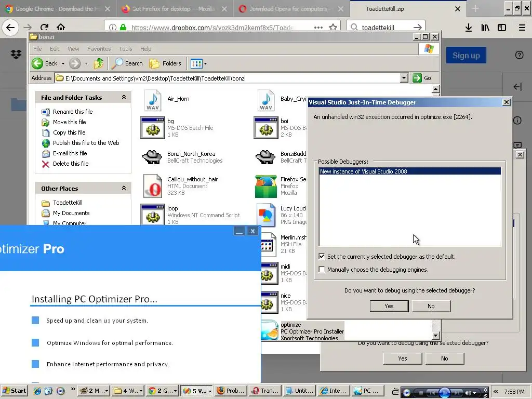
Task: Open Page actions three-dots in URL bar
Action: [x=318, y=28]
